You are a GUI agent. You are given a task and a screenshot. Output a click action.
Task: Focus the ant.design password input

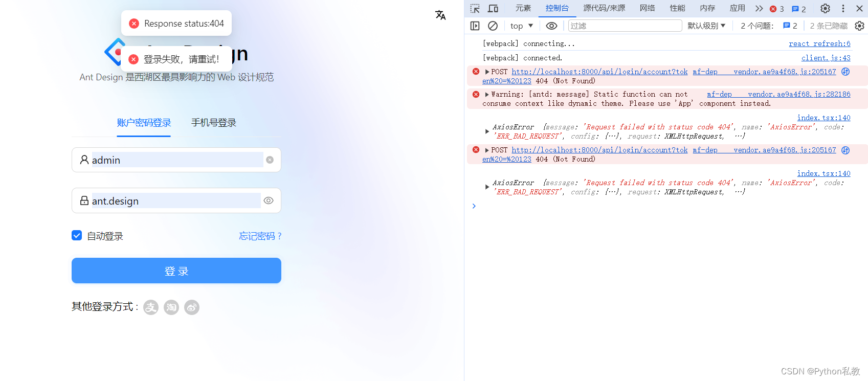click(175, 200)
